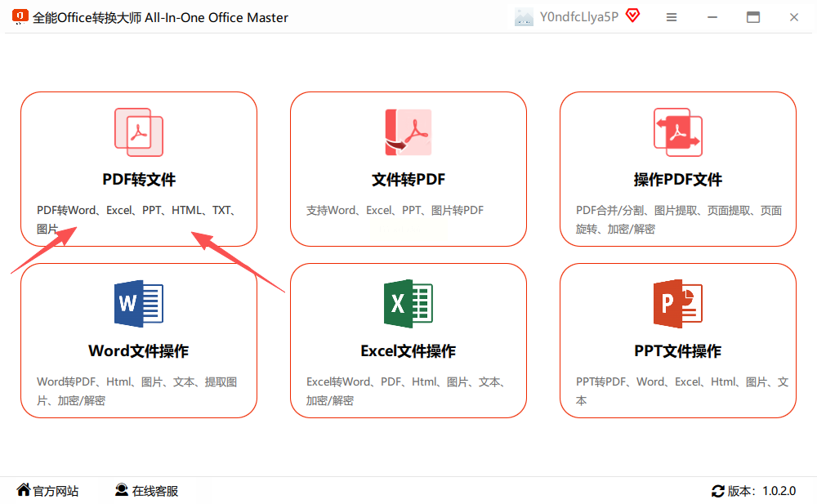Click the refresh icon beside 版本
Viewport: 817px width, 504px height.
tap(718, 490)
